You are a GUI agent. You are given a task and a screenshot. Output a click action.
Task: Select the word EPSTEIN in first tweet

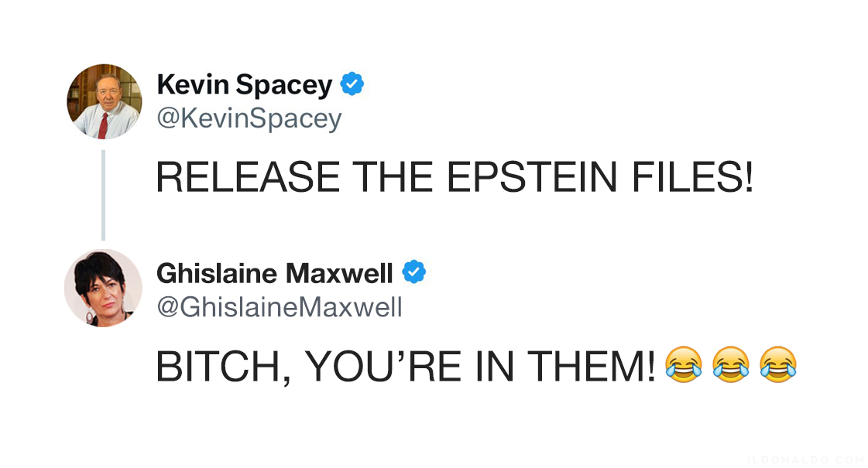pyautogui.click(x=531, y=177)
